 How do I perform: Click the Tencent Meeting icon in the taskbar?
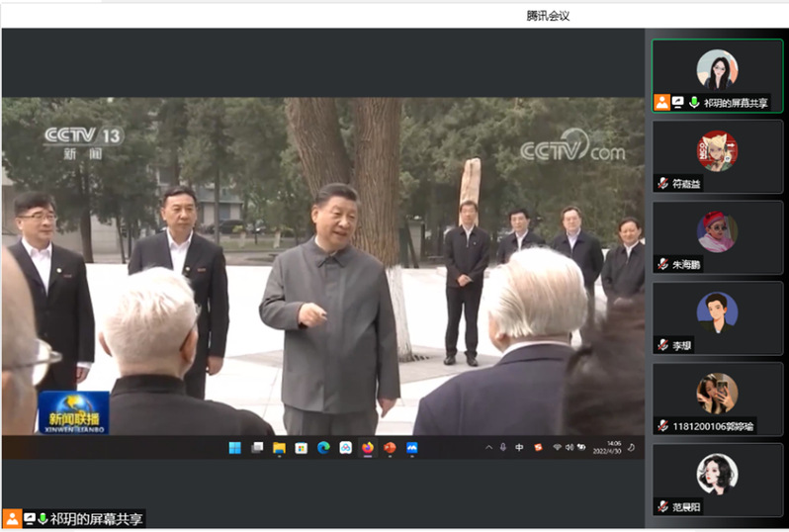click(x=411, y=448)
